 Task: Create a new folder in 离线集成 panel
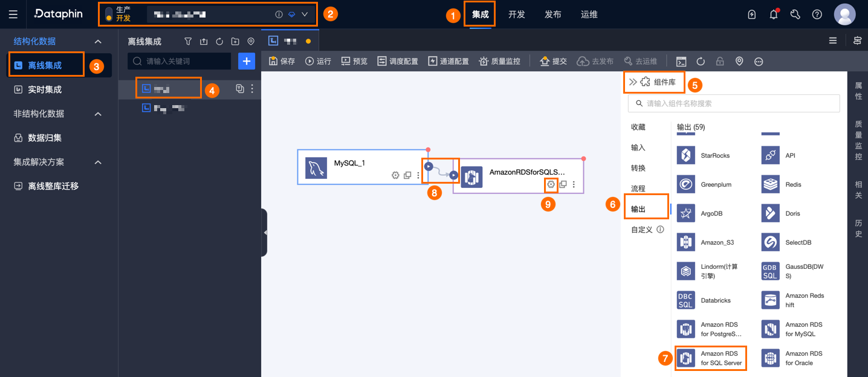pyautogui.click(x=235, y=42)
